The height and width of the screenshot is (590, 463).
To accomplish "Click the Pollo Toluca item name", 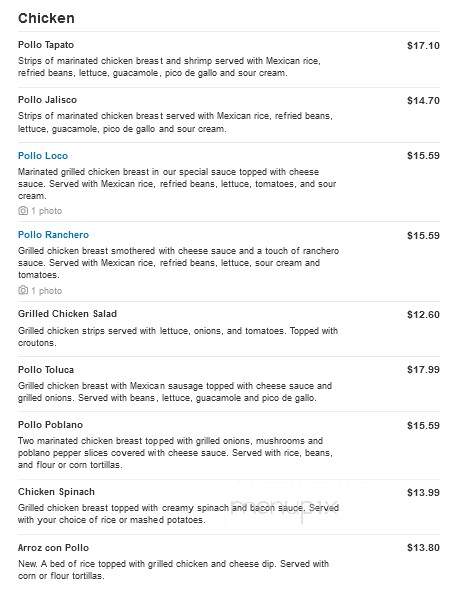I will [x=46, y=370].
